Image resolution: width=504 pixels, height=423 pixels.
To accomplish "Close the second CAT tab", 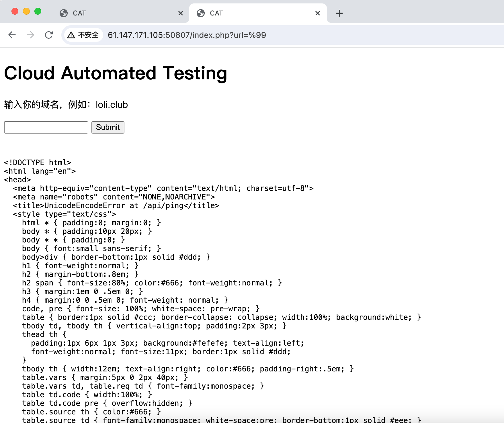I will tap(317, 13).
